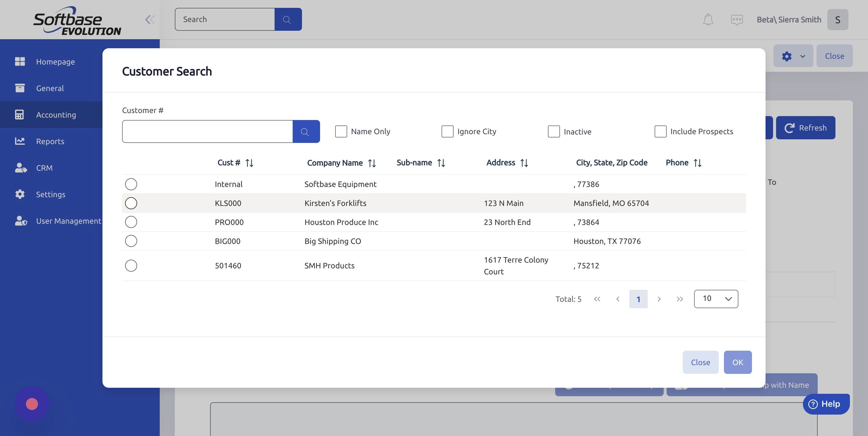Open Reports menu item
The width and height of the screenshot is (868, 436).
click(x=50, y=141)
